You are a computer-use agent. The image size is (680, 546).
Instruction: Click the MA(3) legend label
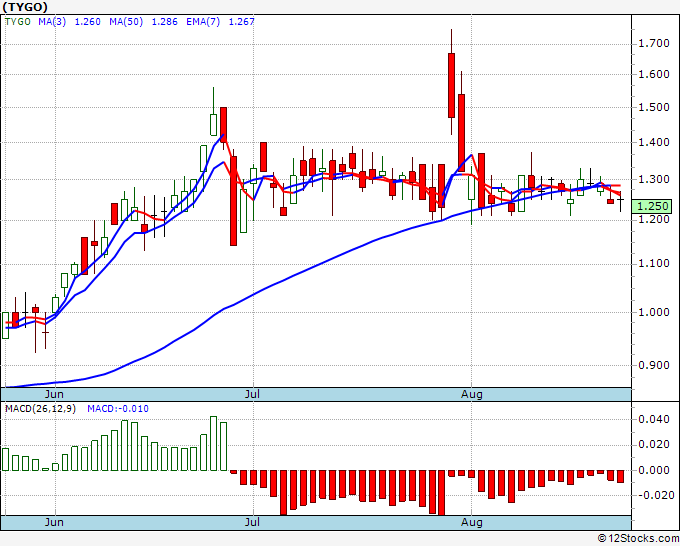tap(52, 22)
